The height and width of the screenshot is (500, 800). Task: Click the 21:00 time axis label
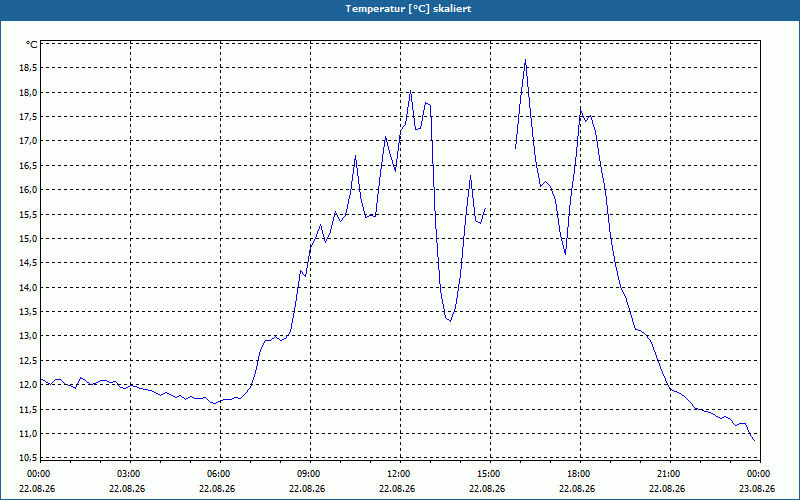[667, 474]
